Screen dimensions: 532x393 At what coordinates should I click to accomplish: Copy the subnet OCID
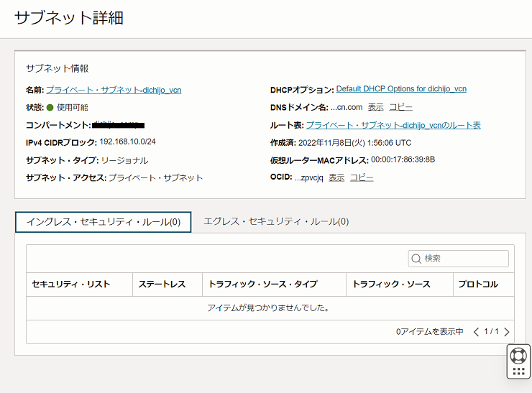coord(362,177)
